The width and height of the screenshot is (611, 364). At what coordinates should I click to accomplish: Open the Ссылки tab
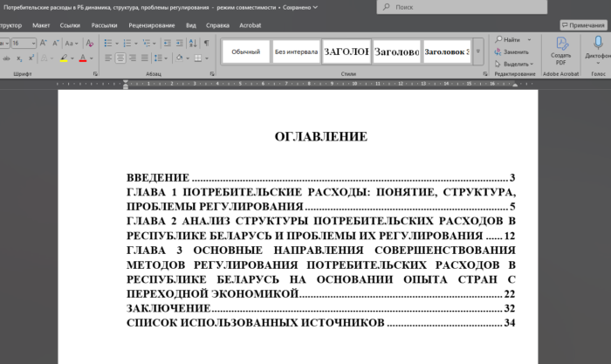70,25
